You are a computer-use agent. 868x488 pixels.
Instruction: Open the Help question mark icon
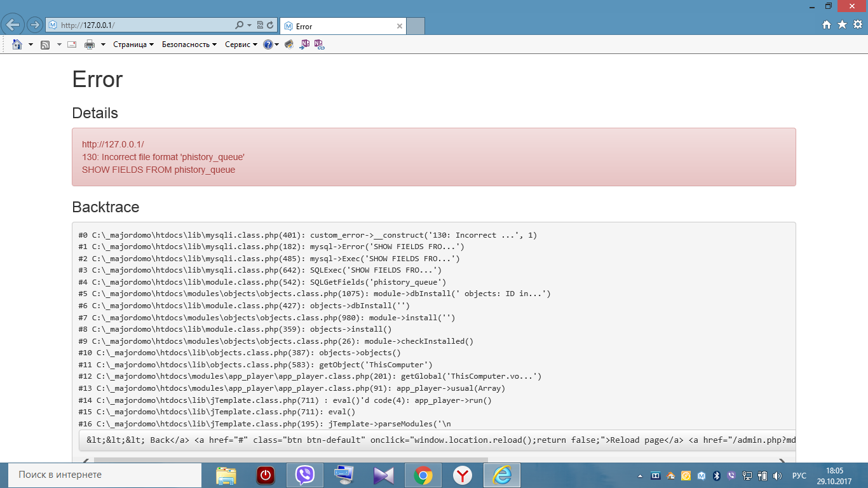coord(268,44)
